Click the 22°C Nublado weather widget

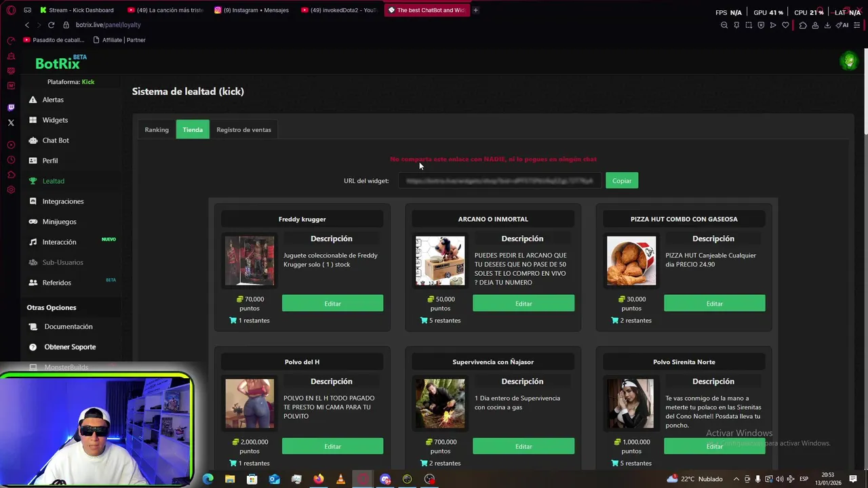(x=694, y=479)
